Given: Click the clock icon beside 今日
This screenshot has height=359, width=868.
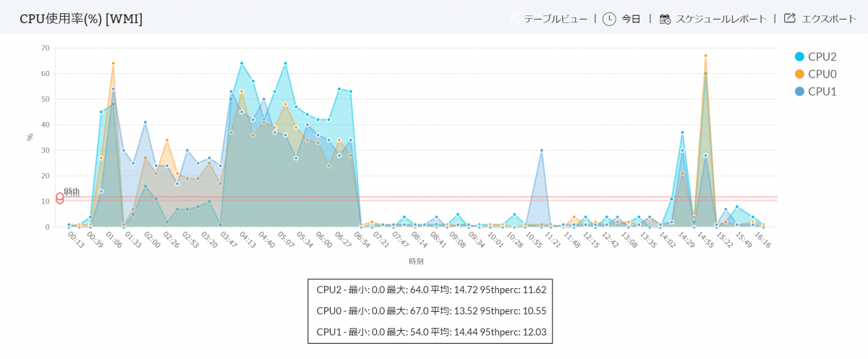Looking at the screenshot, I should (609, 19).
